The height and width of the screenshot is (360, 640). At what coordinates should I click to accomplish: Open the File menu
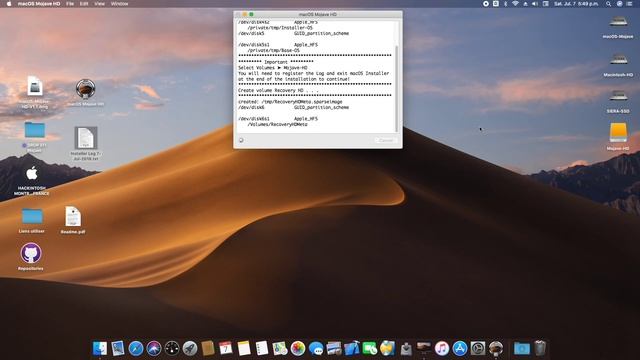(70, 4)
